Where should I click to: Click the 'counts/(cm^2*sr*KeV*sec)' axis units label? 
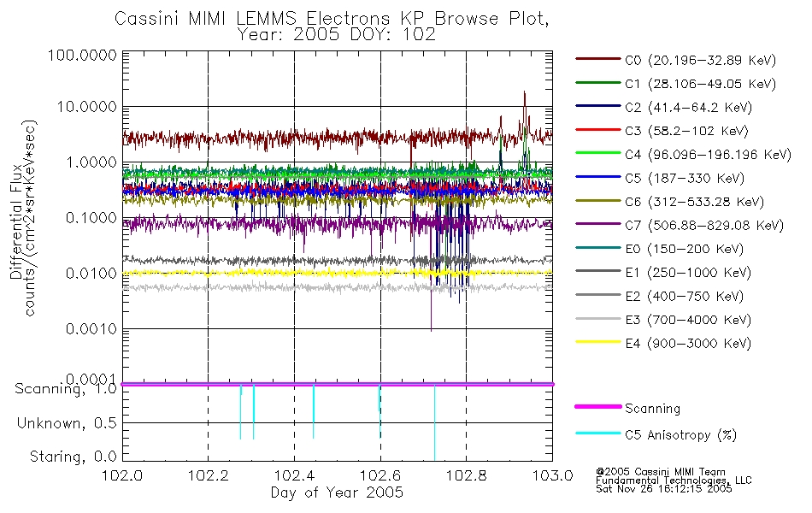(30, 218)
